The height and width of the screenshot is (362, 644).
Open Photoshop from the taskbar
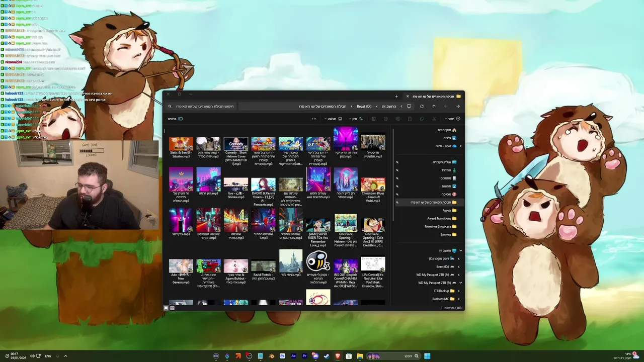pyautogui.click(x=282, y=356)
